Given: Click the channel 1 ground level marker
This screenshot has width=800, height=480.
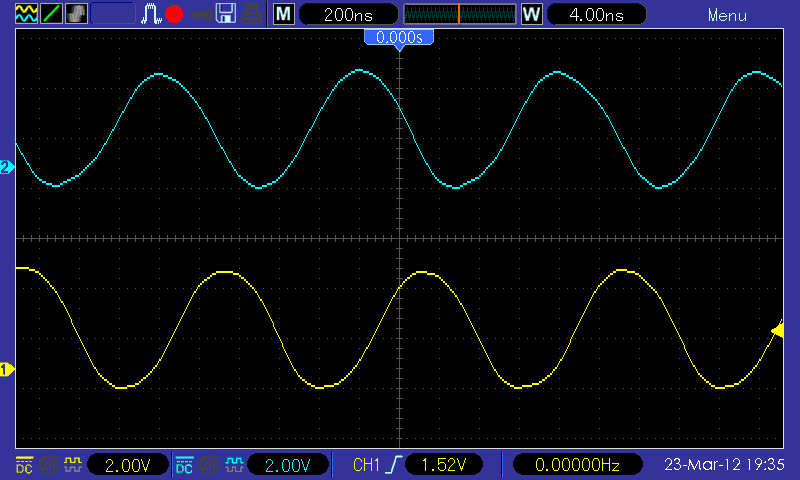Looking at the screenshot, I should pyautogui.click(x=7, y=369).
